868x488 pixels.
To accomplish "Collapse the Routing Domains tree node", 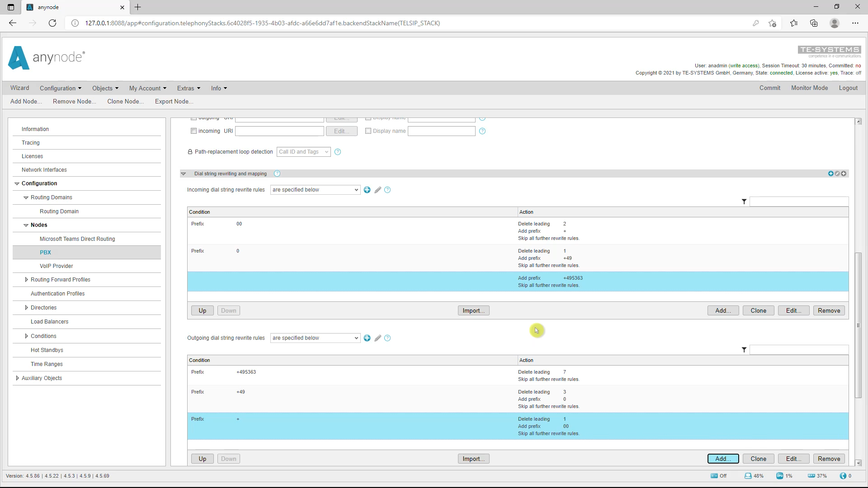I will point(26,197).
